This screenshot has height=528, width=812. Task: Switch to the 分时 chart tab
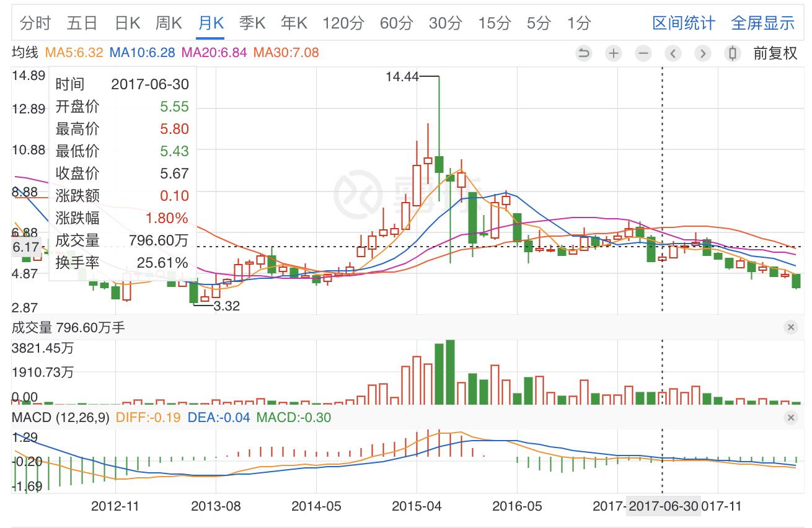point(35,24)
